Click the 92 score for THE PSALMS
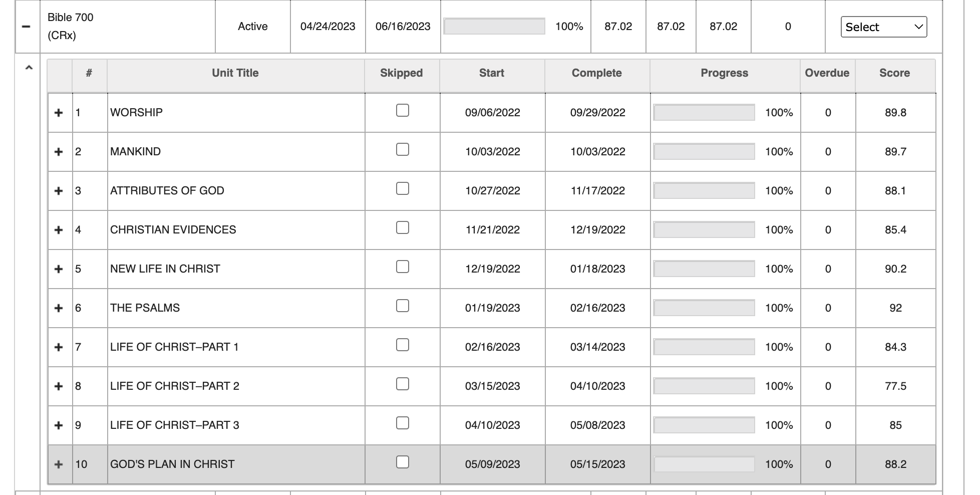This screenshot has height=495, width=980. coord(896,308)
